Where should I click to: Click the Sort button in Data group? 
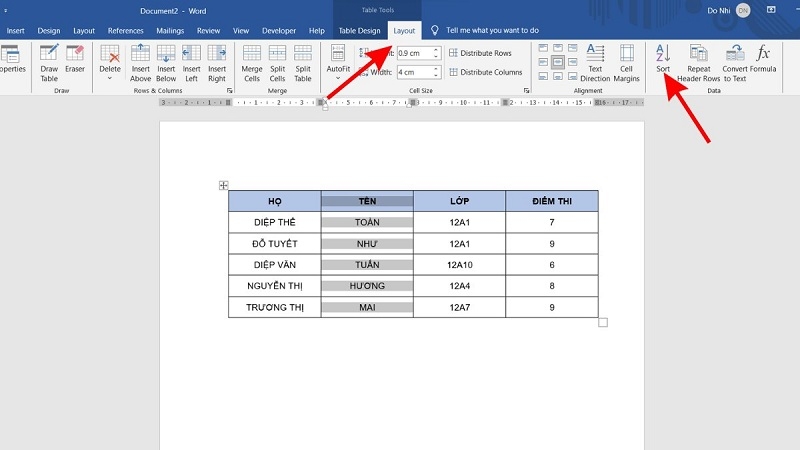tap(662, 60)
